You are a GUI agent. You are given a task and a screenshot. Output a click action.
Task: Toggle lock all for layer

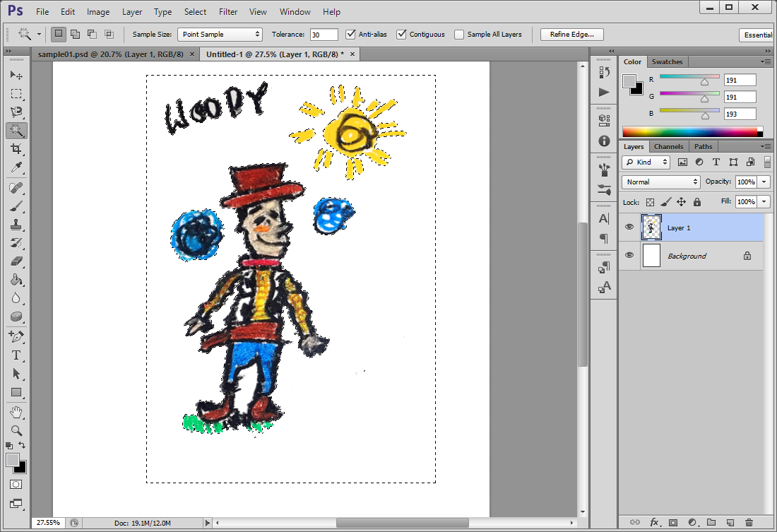697,202
